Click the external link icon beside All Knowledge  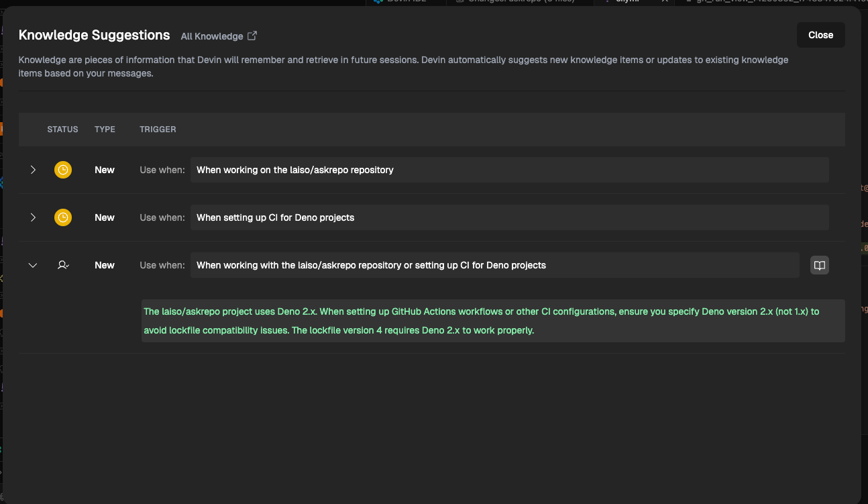click(x=252, y=36)
